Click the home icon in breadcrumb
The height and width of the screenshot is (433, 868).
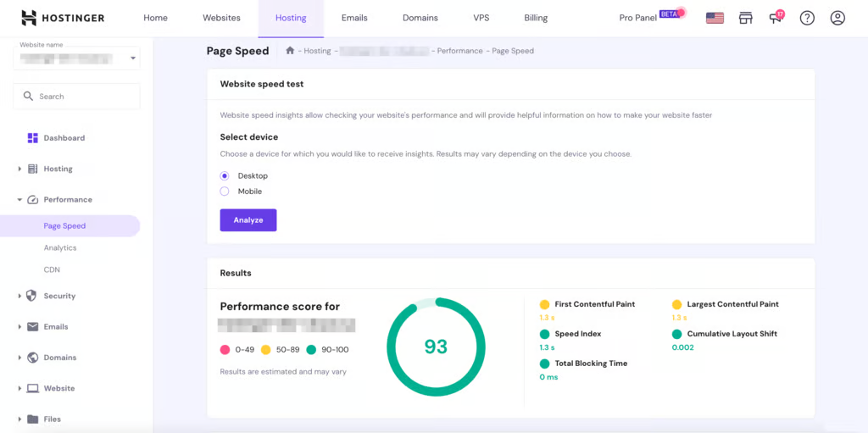[x=290, y=51]
